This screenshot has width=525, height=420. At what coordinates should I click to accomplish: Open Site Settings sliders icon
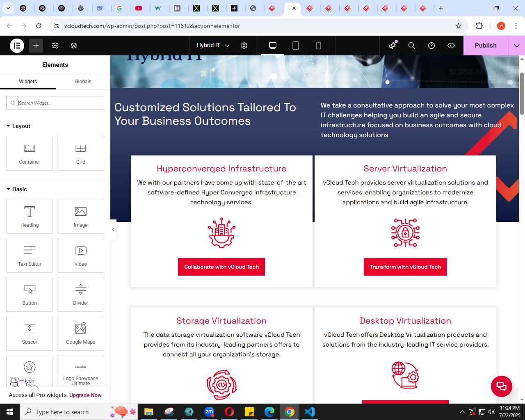point(55,46)
